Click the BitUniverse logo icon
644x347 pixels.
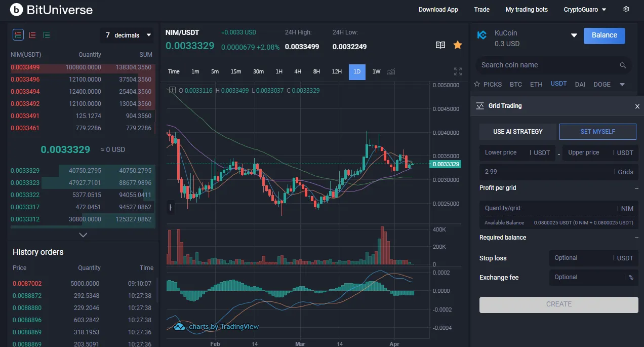point(17,10)
